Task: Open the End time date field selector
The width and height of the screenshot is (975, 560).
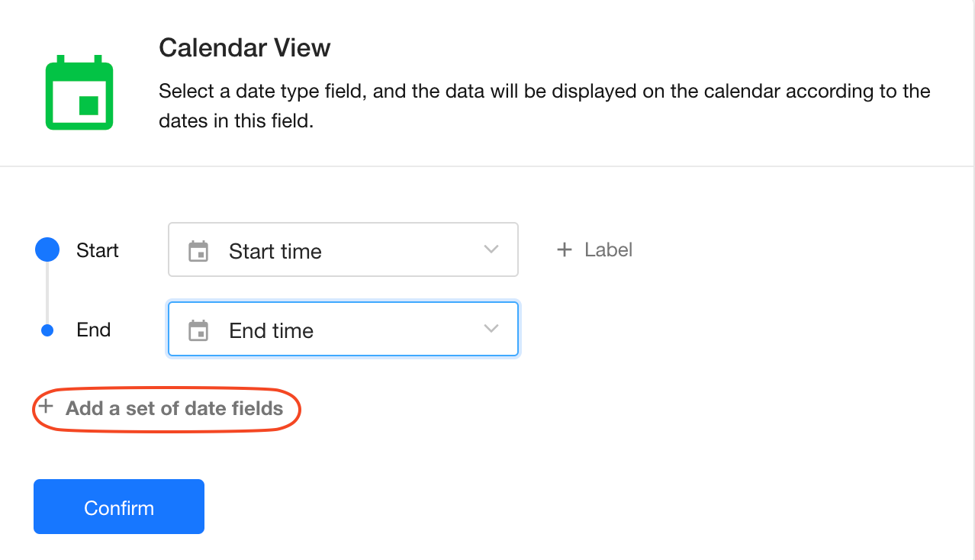Action: pos(343,330)
